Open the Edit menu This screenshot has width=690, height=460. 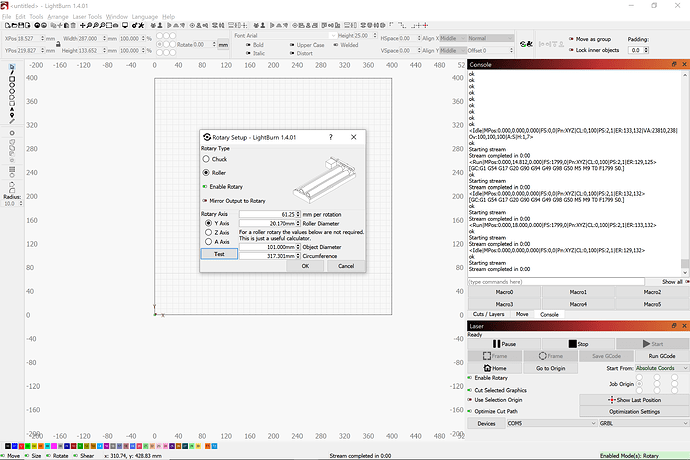(20, 17)
